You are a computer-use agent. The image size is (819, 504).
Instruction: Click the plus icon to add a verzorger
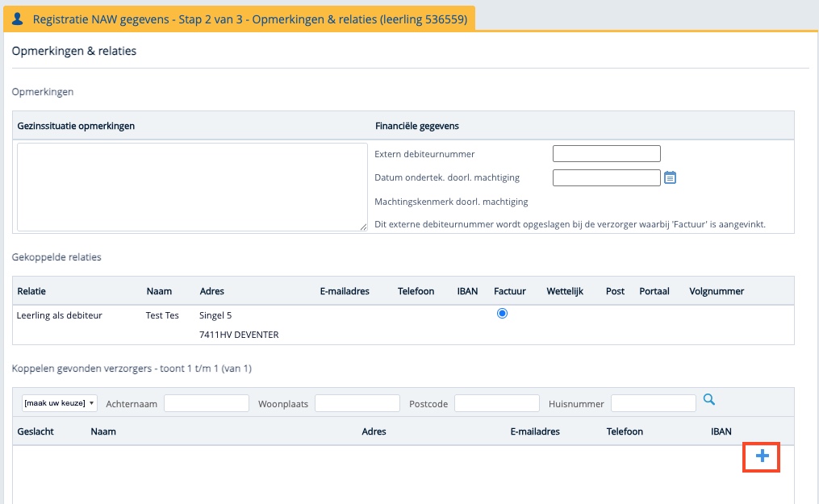tap(762, 457)
